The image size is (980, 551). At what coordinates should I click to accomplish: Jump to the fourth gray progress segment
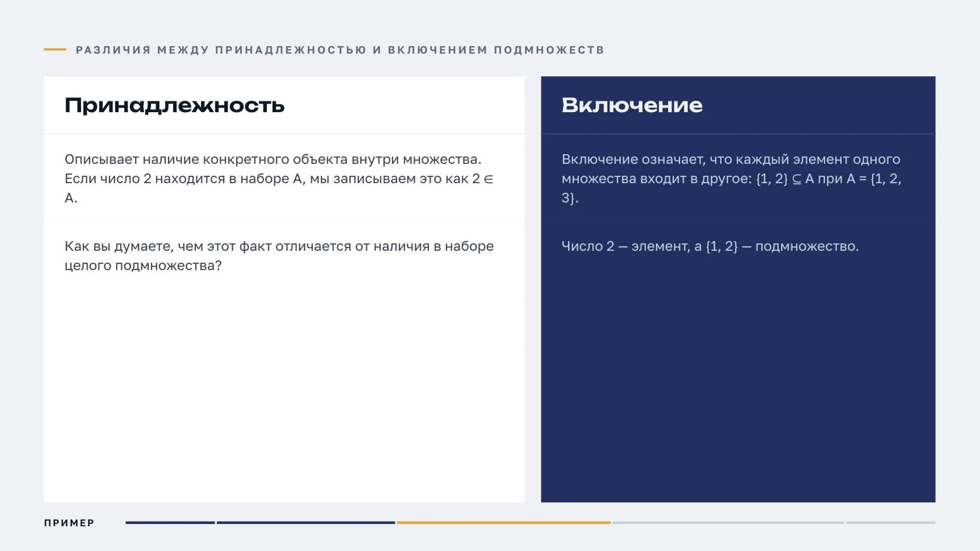click(x=728, y=522)
